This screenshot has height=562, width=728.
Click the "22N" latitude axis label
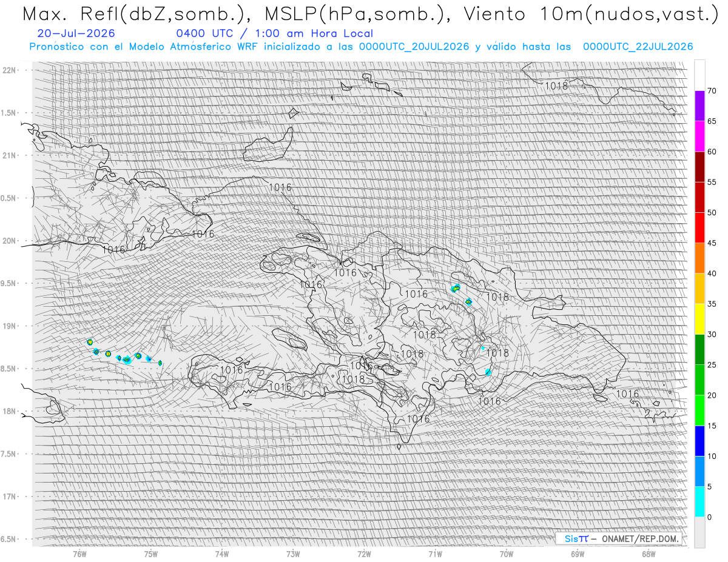(9, 70)
